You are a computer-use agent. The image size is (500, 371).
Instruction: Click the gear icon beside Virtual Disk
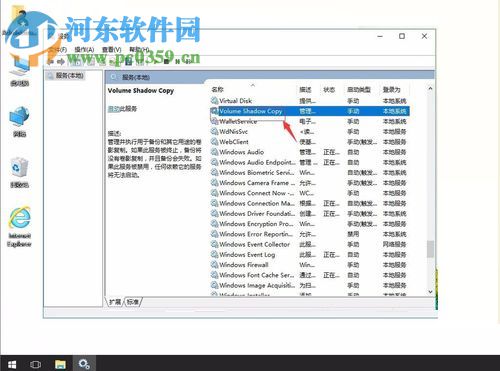click(x=214, y=100)
